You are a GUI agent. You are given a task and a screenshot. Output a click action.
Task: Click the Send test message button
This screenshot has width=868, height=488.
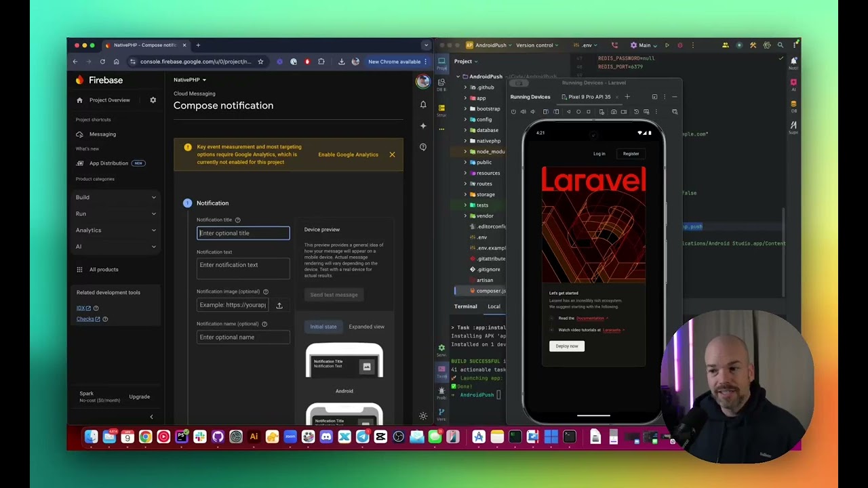pyautogui.click(x=334, y=295)
